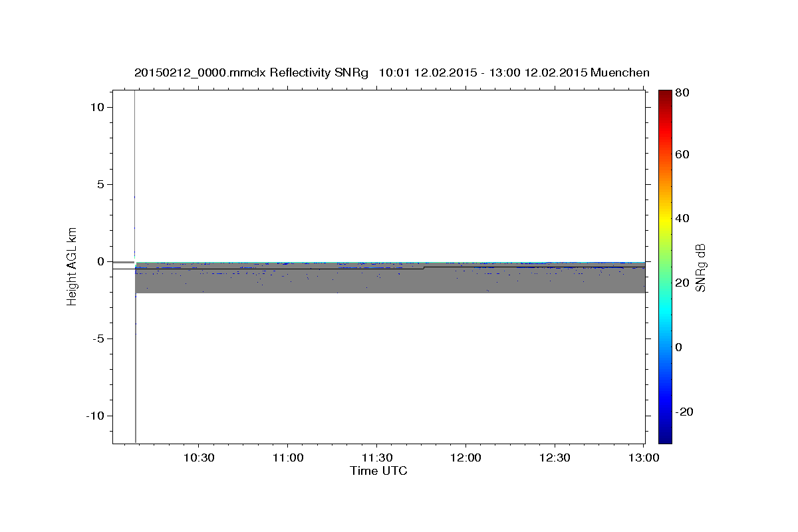Pick the green middle of colorbar

click(x=665, y=266)
